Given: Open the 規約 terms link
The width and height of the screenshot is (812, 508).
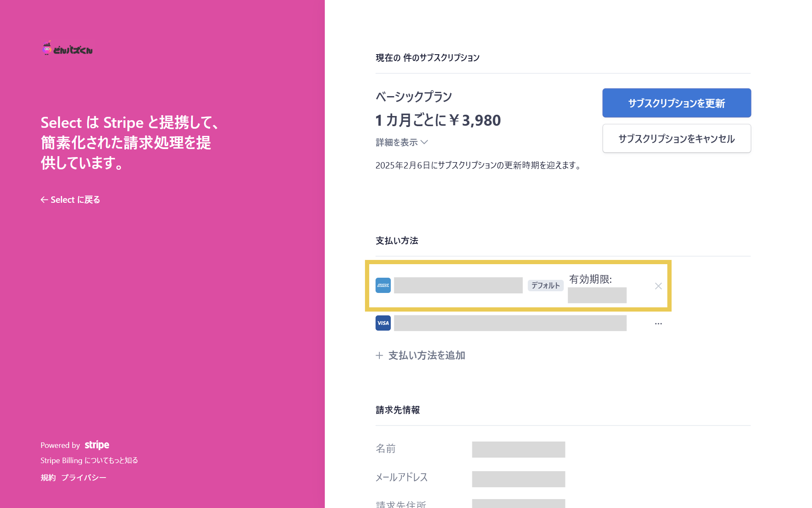Looking at the screenshot, I should click(48, 478).
